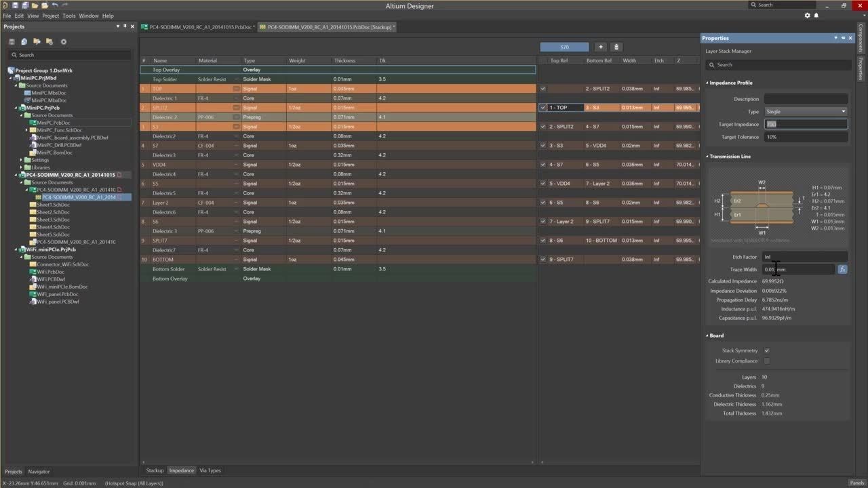The image size is (868, 488).
Task: Delete the impedance profile with trash icon
Action: 616,47
